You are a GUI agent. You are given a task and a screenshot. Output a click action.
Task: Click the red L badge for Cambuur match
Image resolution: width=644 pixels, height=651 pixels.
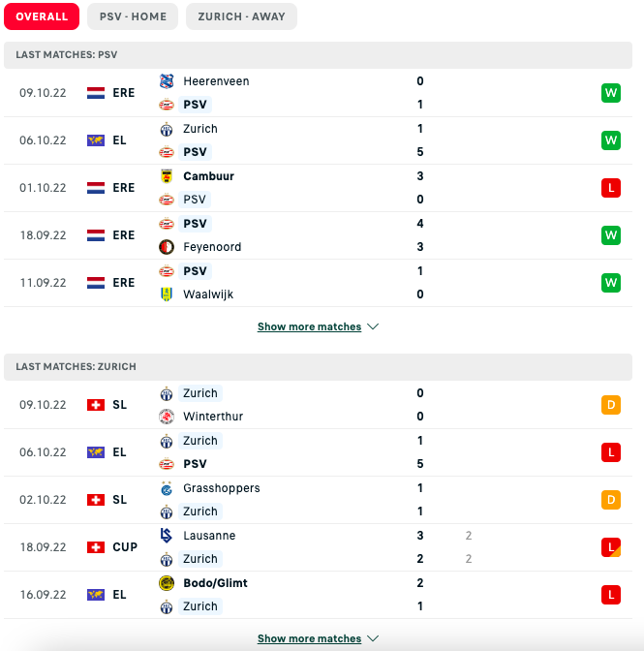pyautogui.click(x=610, y=188)
